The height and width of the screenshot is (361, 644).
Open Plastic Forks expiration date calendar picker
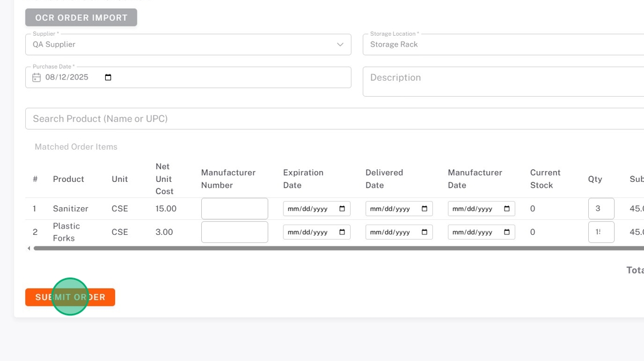pyautogui.click(x=342, y=232)
